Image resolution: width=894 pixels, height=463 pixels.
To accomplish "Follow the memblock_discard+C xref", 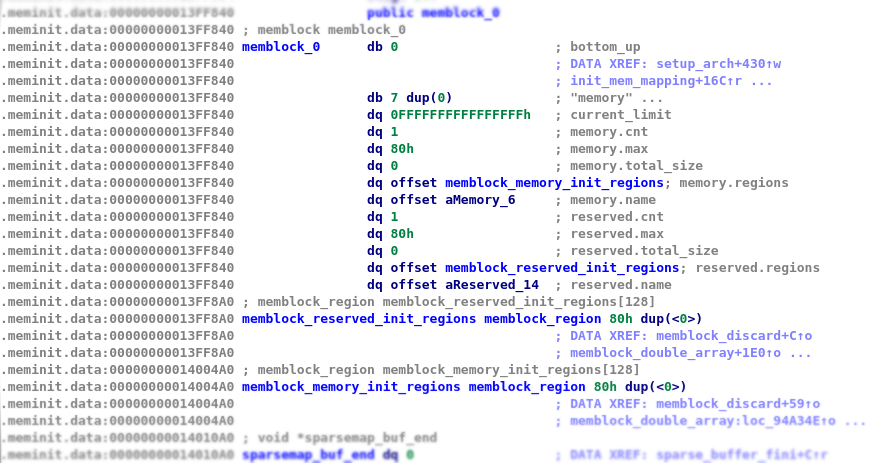I will [734, 336].
